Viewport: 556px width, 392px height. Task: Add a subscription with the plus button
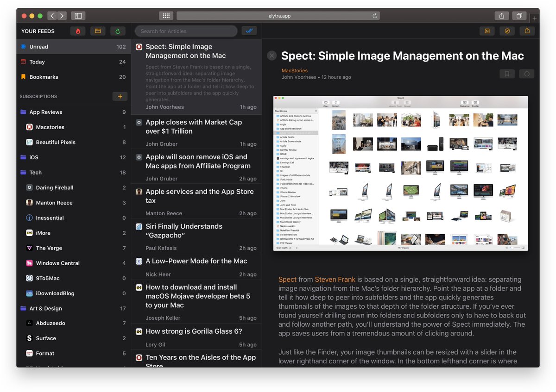pos(120,96)
